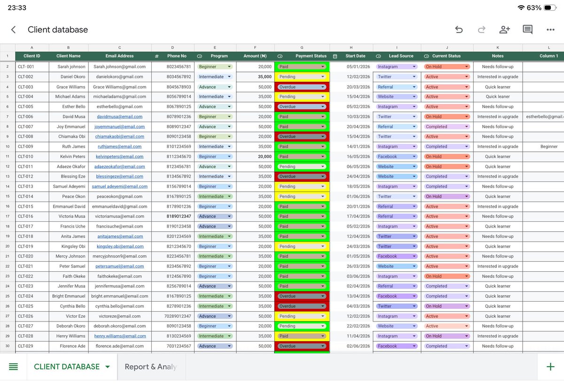Tap the Wi-Fi icon in status bar
The height and width of the screenshot is (392, 564).
coord(521,8)
